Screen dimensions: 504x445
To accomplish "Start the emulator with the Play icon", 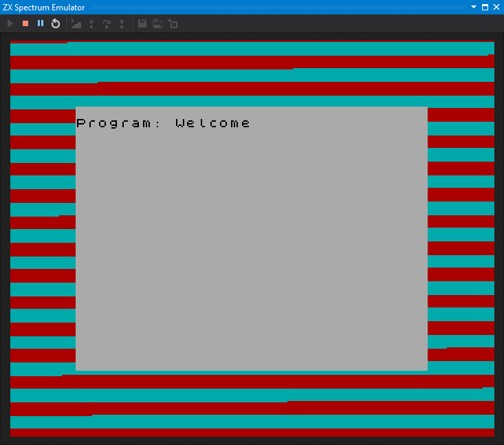I will 10,23.
